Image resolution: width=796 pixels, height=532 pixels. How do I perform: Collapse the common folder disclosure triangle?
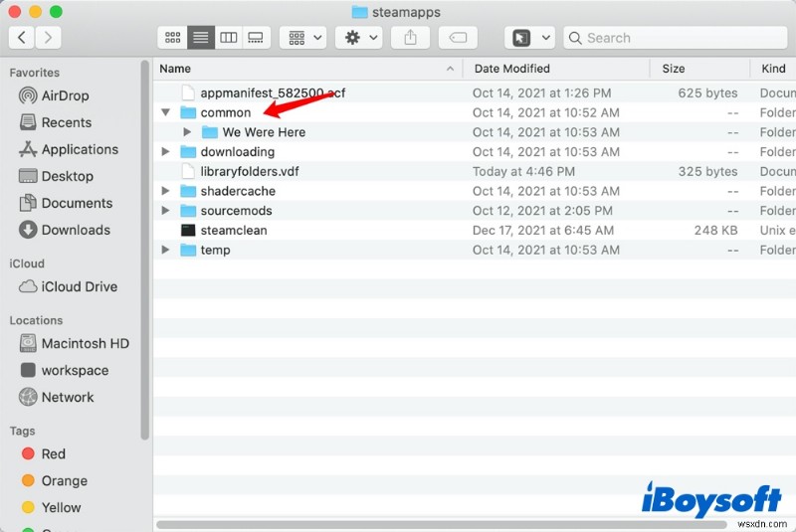[x=165, y=112]
